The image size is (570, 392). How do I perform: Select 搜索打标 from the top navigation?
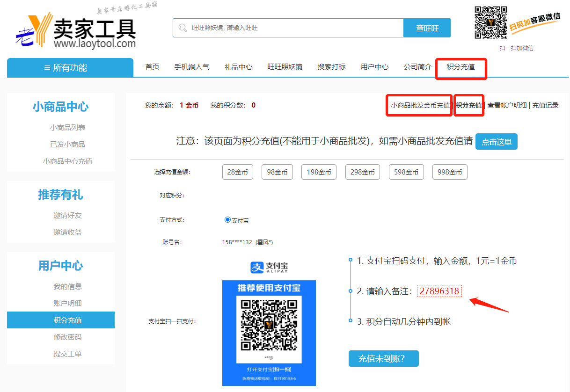(x=332, y=67)
